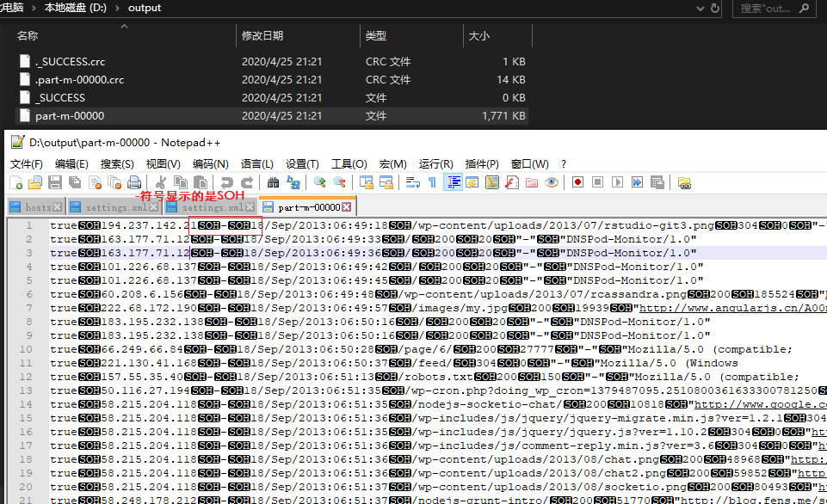Open the Document Map icon

(492, 183)
